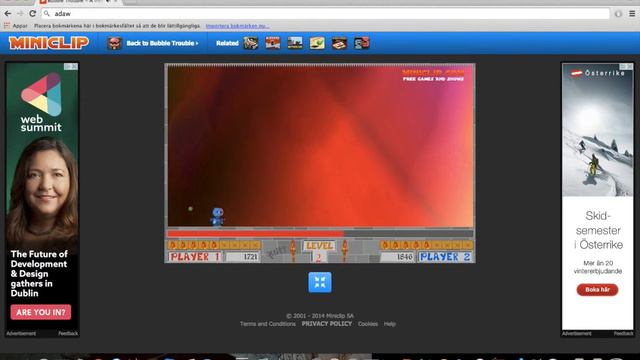
Task: Click the 'Importera bokmärken nu...' link
Action: (237, 26)
